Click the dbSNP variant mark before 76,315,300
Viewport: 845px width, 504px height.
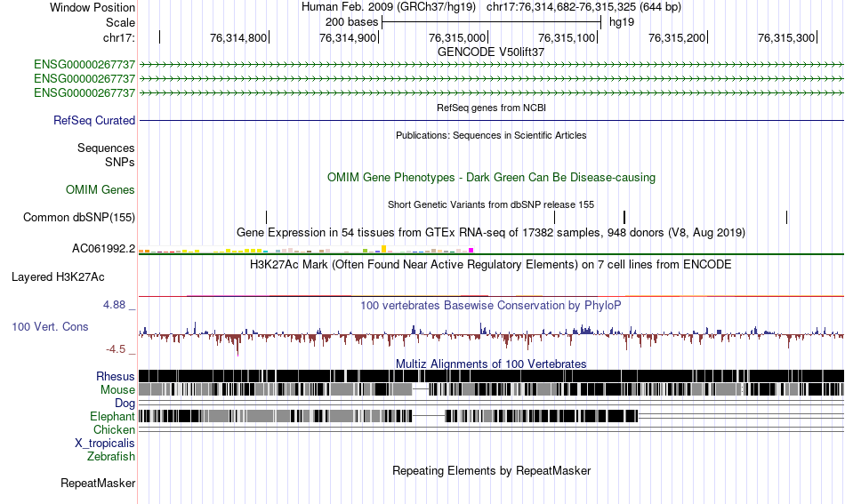click(787, 217)
